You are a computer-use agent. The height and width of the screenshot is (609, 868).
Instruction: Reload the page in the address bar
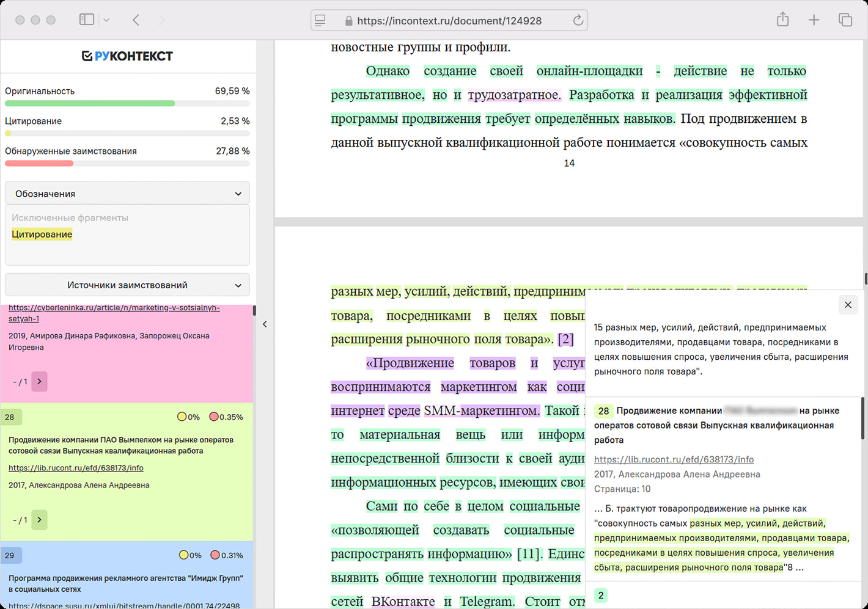[x=578, y=20]
